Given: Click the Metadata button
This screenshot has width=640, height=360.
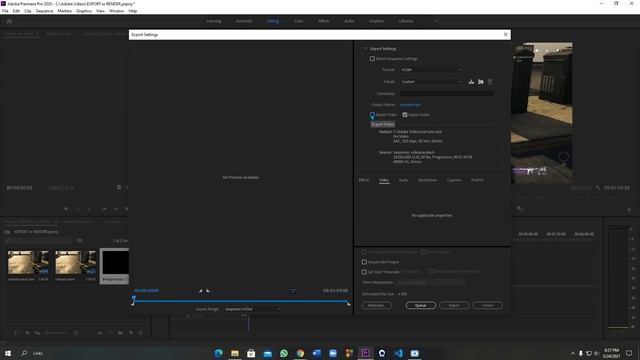Looking at the screenshot, I should click(376, 305).
